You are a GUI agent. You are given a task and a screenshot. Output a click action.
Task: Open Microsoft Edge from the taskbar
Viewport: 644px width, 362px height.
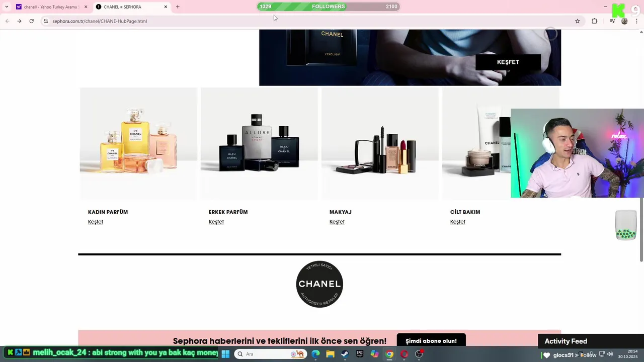pos(315,354)
